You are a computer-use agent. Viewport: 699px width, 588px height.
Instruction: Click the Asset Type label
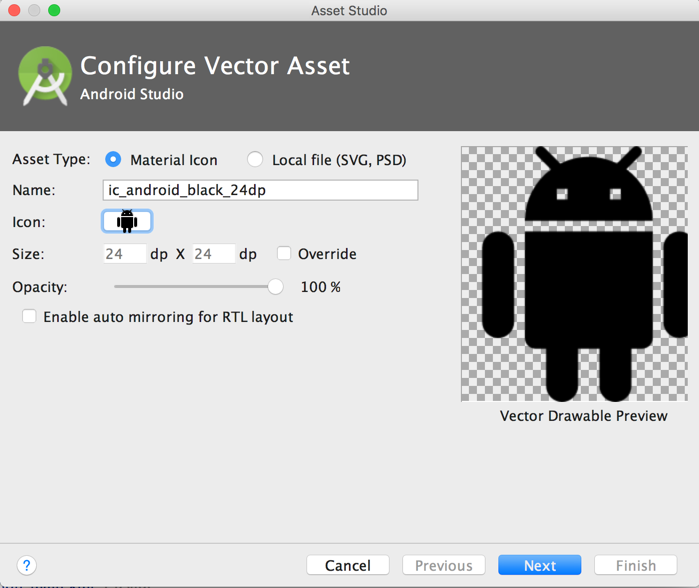pyautogui.click(x=51, y=159)
